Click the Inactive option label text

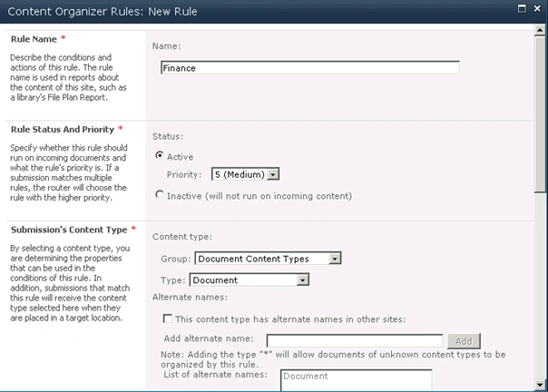click(x=259, y=196)
